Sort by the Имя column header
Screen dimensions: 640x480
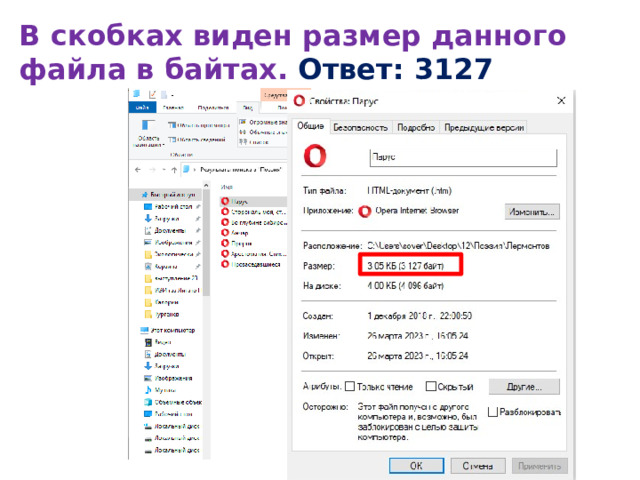[227, 187]
